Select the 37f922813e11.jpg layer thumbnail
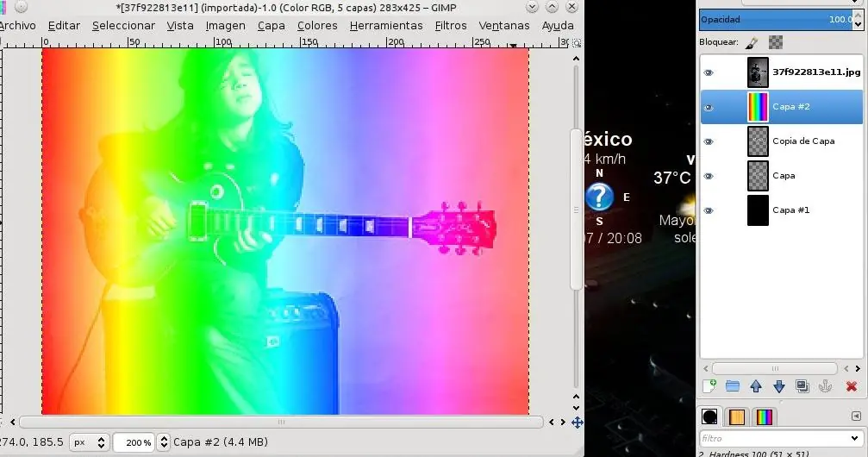Viewport: 868px width, 457px height. [x=758, y=72]
